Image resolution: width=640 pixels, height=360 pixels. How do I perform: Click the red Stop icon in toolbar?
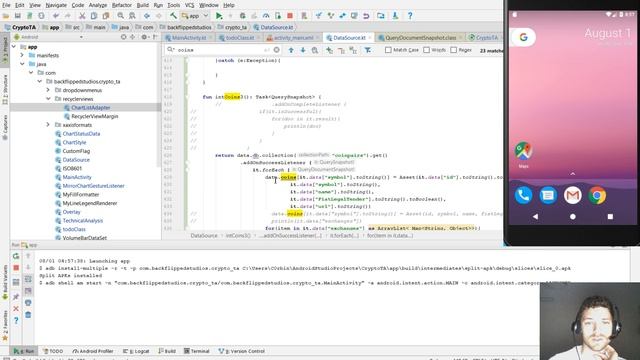(x=290, y=16)
